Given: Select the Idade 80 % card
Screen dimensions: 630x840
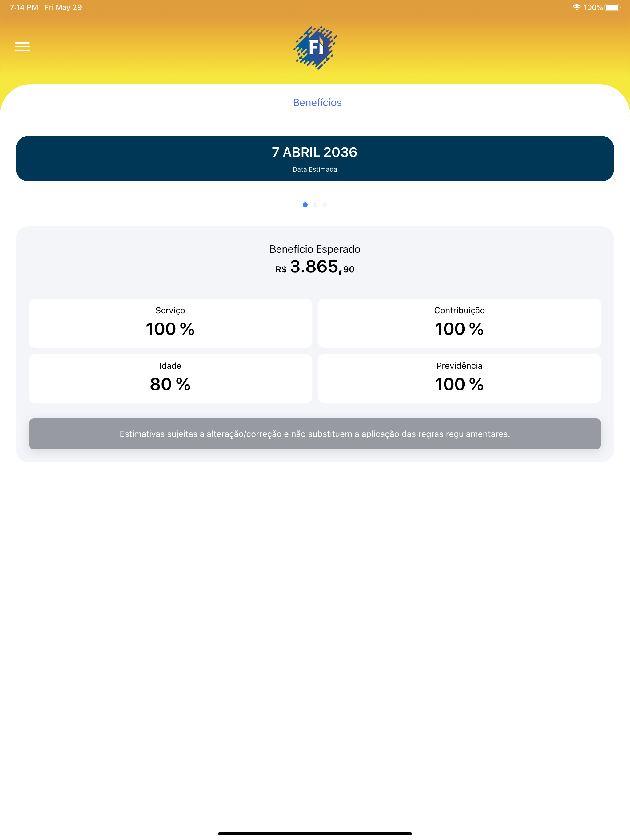Looking at the screenshot, I should click(x=170, y=378).
